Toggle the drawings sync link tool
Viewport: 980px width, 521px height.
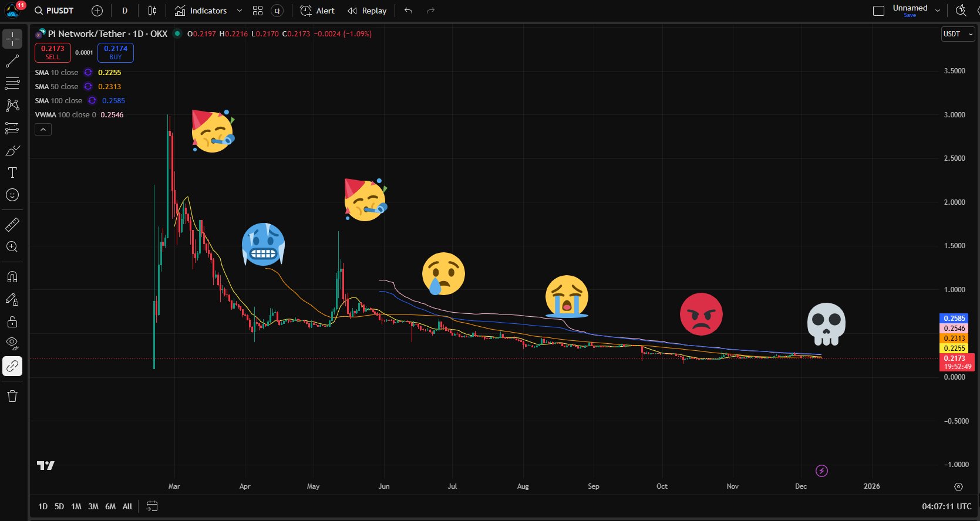pyautogui.click(x=12, y=366)
